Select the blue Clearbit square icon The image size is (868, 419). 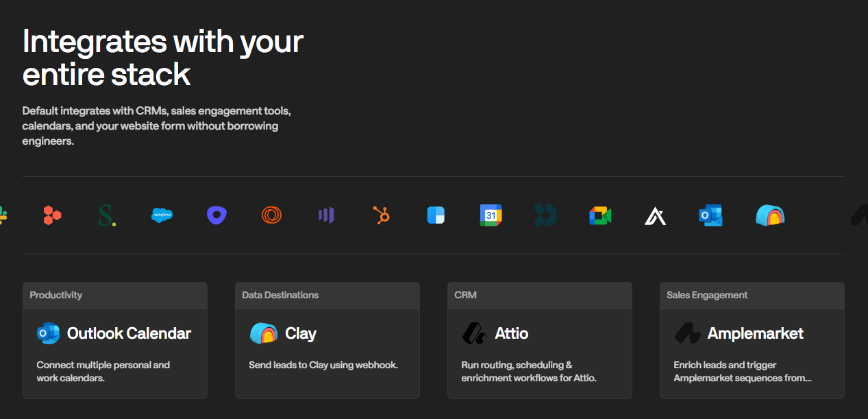(x=436, y=215)
